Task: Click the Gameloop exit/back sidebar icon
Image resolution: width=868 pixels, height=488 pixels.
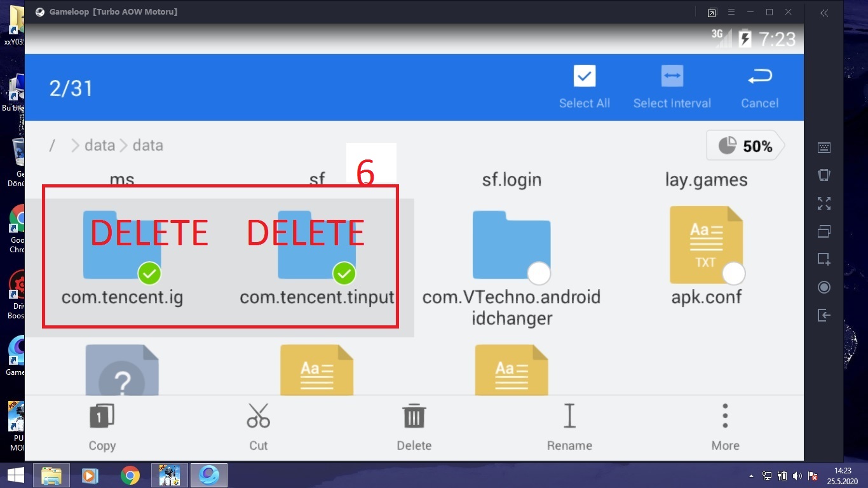Action: pyautogui.click(x=824, y=315)
